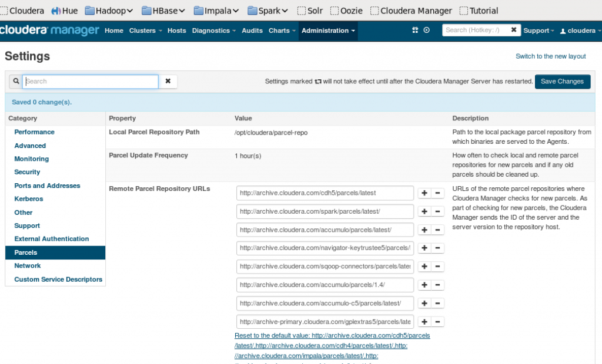Add a URL after accumulo 1.4 entry
The image size is (602, 364).
point(424,285)
